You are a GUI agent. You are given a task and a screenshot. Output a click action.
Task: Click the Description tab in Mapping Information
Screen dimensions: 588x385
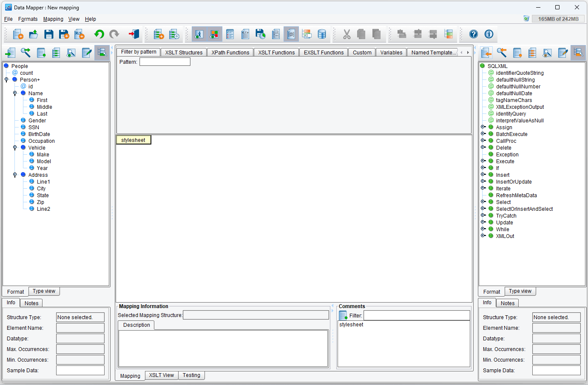136,325
